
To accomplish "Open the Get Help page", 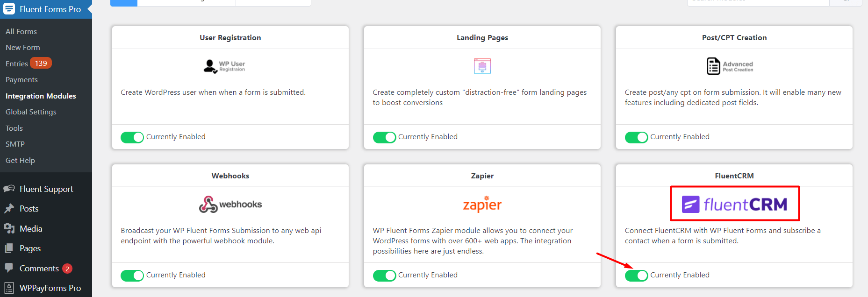I will 20,160.
